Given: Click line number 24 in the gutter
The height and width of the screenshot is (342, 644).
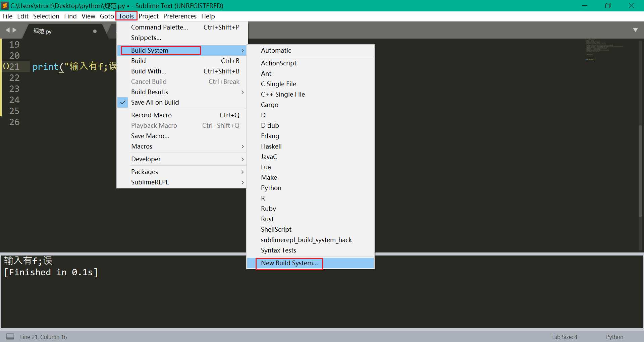Looking at the screenshot, I should 14,100.
